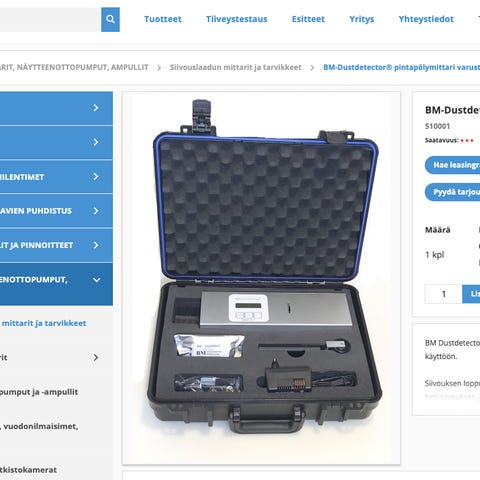This screenshot has width=480, height=480.
Task: Open sidebar link mittarit ja tarvikkeet
Action: coord(44,323)
